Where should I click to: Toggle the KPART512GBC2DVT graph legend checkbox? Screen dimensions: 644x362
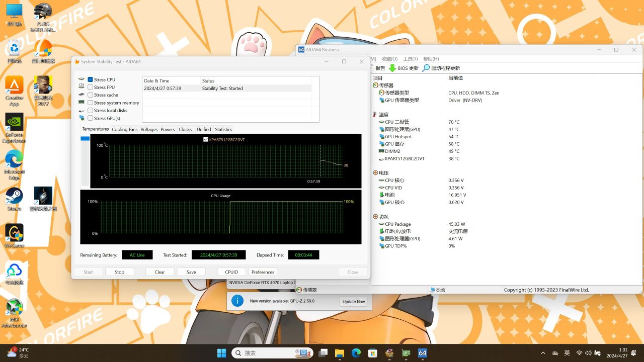pos(206,139)
